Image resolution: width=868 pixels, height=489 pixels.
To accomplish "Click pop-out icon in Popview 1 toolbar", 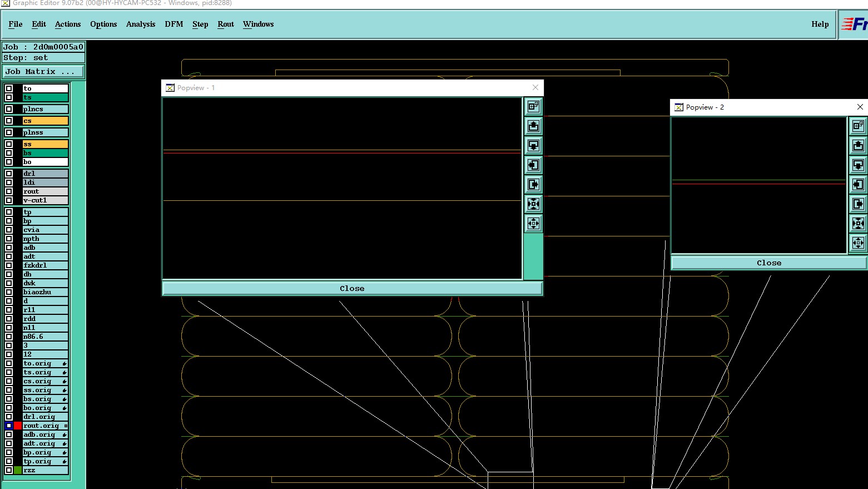I will (x=533, y=106).
